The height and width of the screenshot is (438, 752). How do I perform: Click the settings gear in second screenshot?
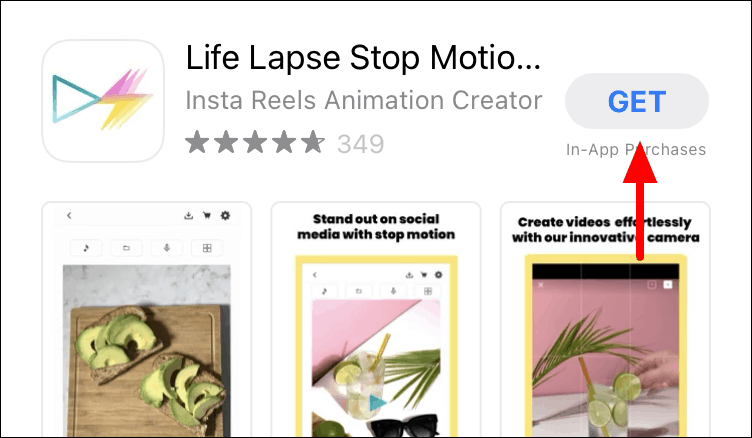click(x=438, y=275)
